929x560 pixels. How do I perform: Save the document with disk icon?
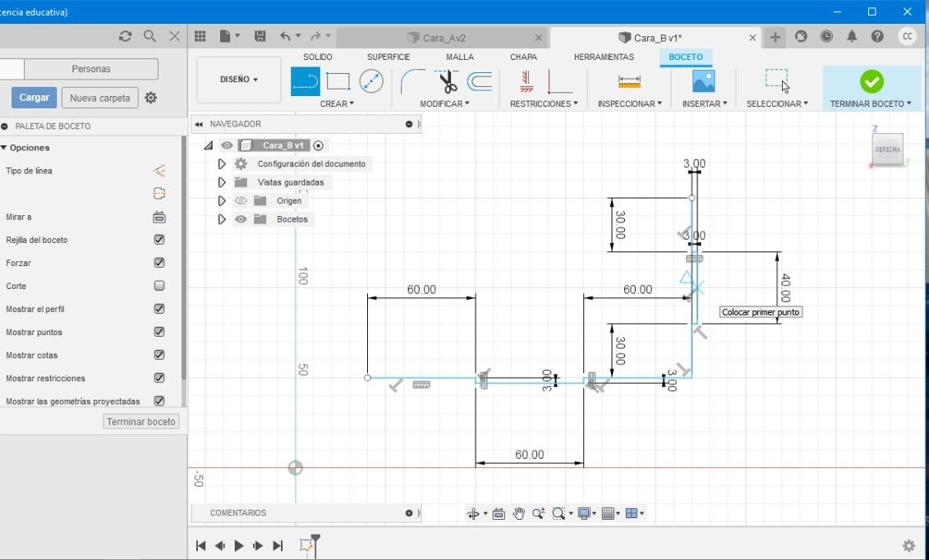[x=260, y=37]
